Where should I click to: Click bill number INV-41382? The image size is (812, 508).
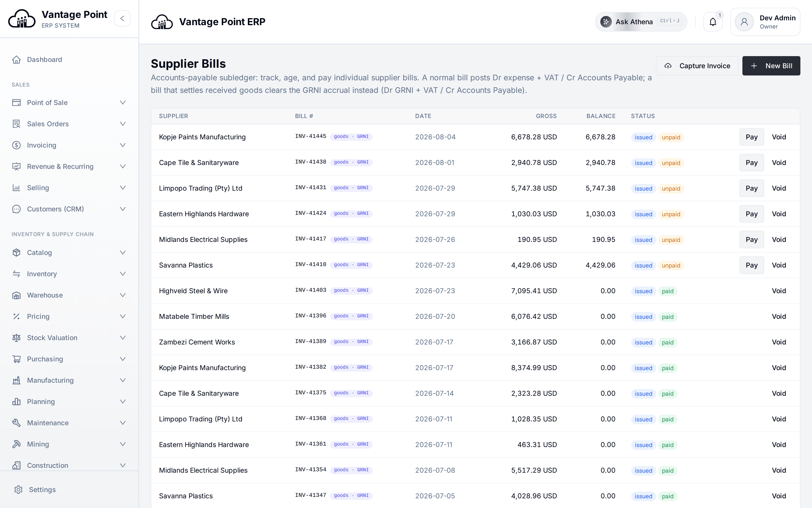(311, 367)
